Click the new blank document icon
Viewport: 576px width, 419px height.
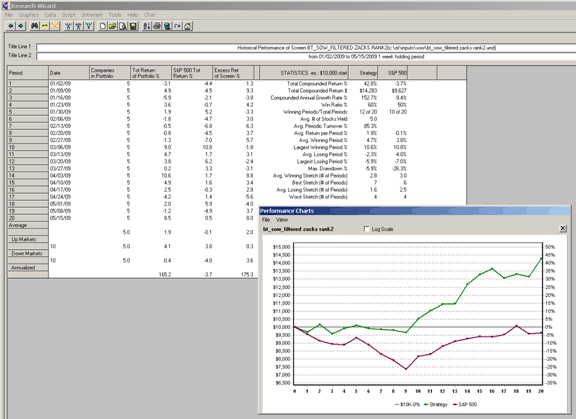(103, 26)
